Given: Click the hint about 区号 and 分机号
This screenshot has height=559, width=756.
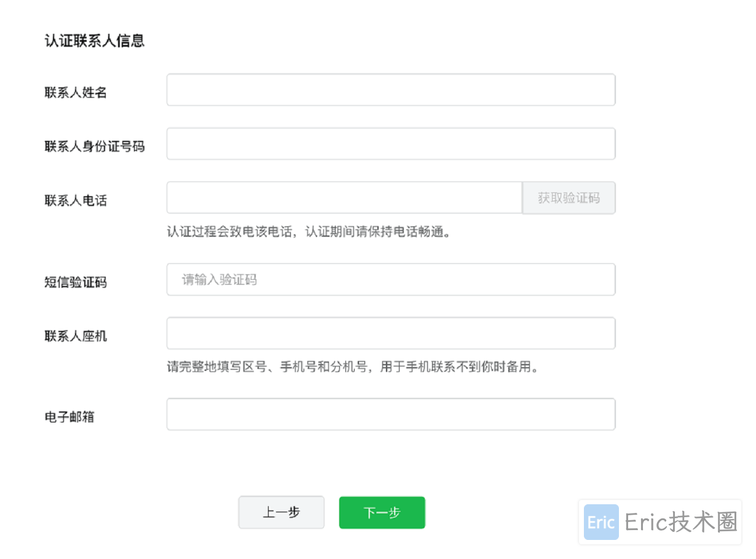Looking at the screenshot, I should 352,367.
